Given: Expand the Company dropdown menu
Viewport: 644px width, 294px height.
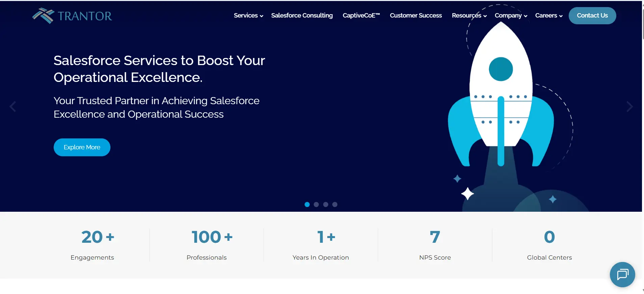Looking at the screenshot, I should click(x=511, y=16).
